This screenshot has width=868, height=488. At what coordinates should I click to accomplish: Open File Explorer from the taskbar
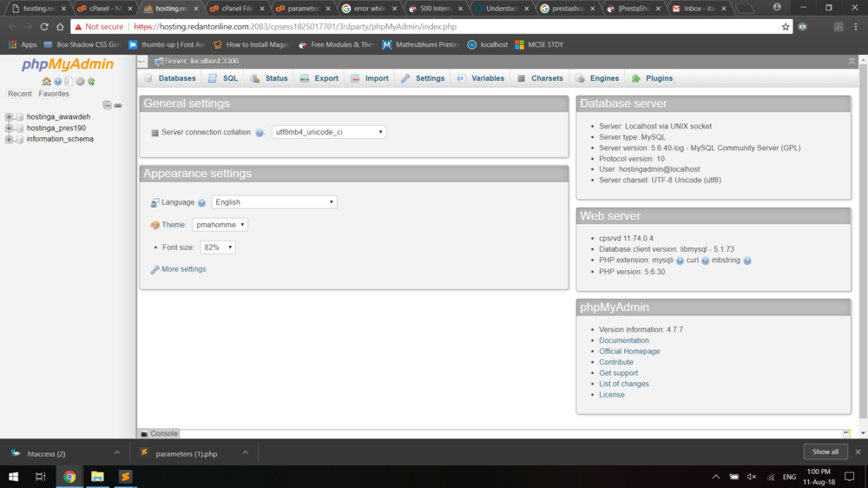[97, 477]
